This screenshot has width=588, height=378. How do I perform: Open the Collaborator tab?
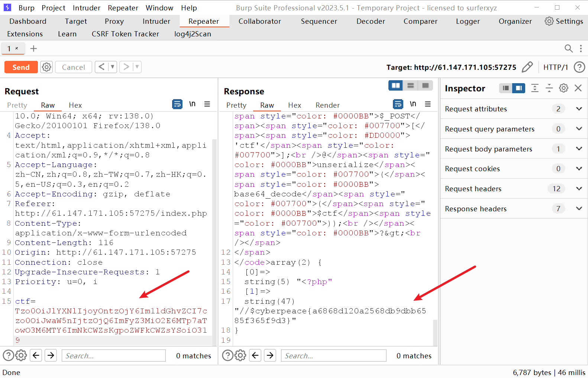click(x=260, y=21)
